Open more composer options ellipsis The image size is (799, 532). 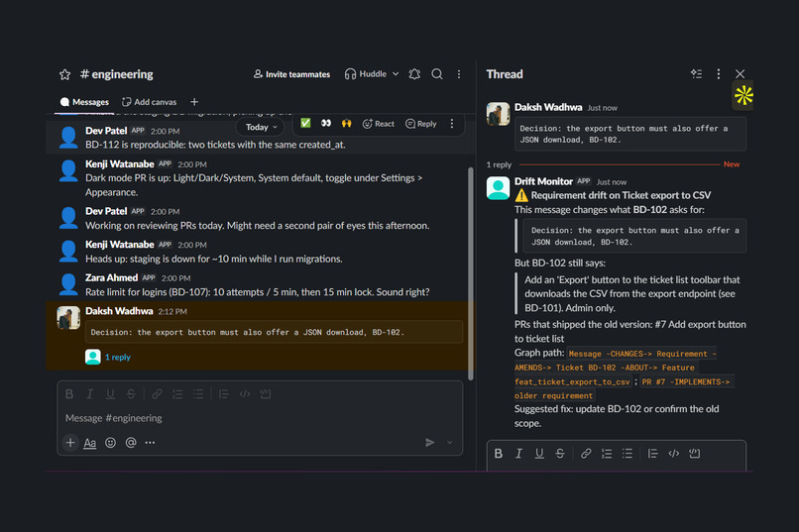click(150, 443)
